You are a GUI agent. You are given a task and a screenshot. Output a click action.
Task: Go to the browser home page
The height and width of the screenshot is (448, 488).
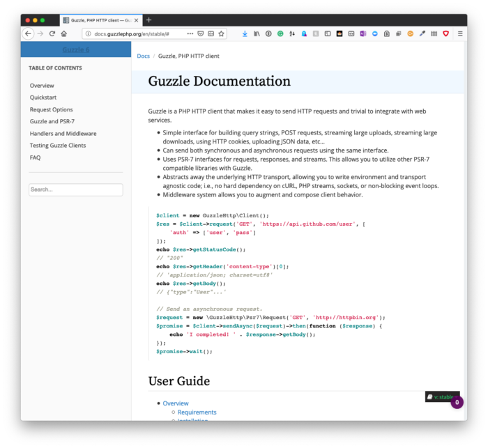[64, 33]
